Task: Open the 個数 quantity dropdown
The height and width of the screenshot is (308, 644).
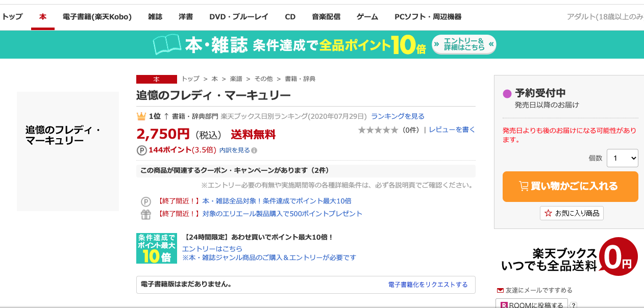Action: tap(623, 158)
